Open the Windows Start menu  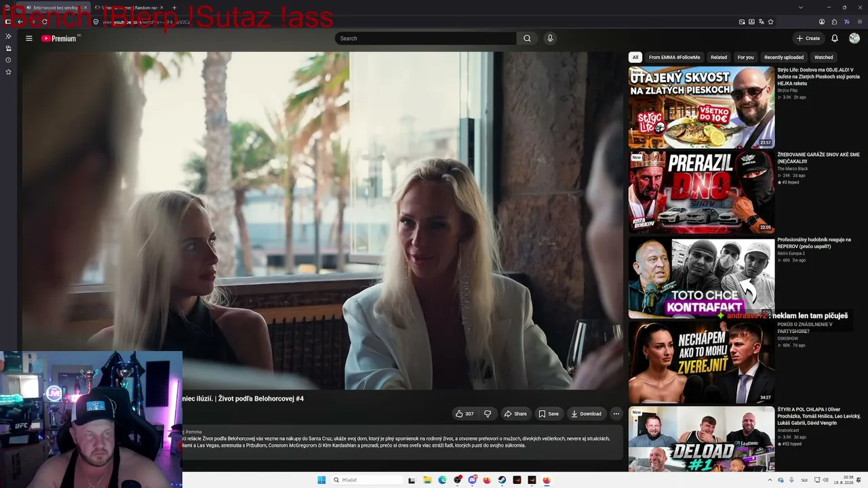pos(321,480)
